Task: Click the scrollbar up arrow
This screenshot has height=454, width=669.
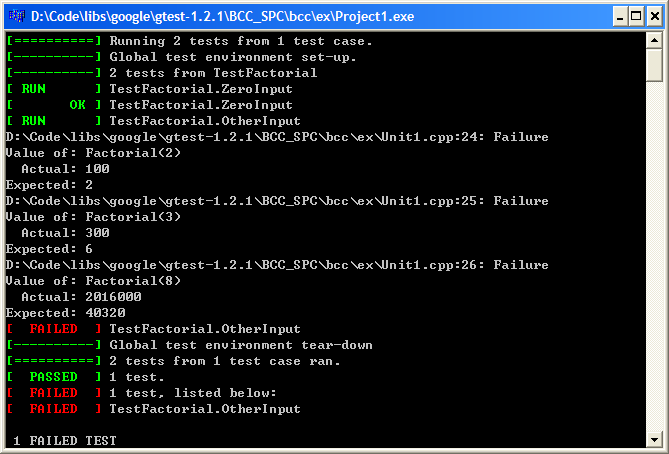Action: coord(654,41)
